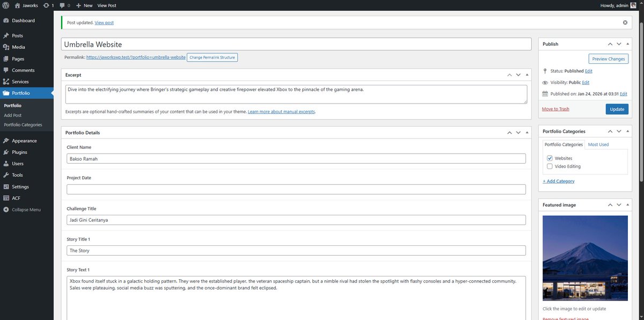Move Publish panel down

(x=619, y=44)
